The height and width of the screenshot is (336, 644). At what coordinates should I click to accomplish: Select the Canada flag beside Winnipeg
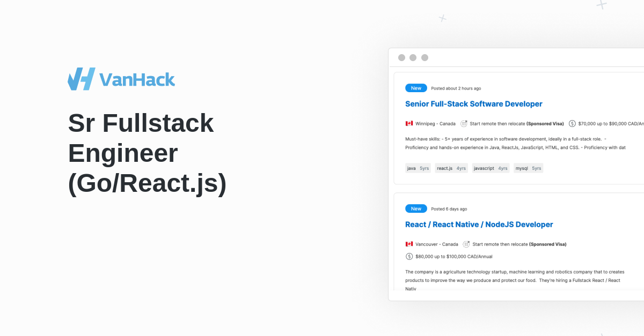click(x=409, y=123)
